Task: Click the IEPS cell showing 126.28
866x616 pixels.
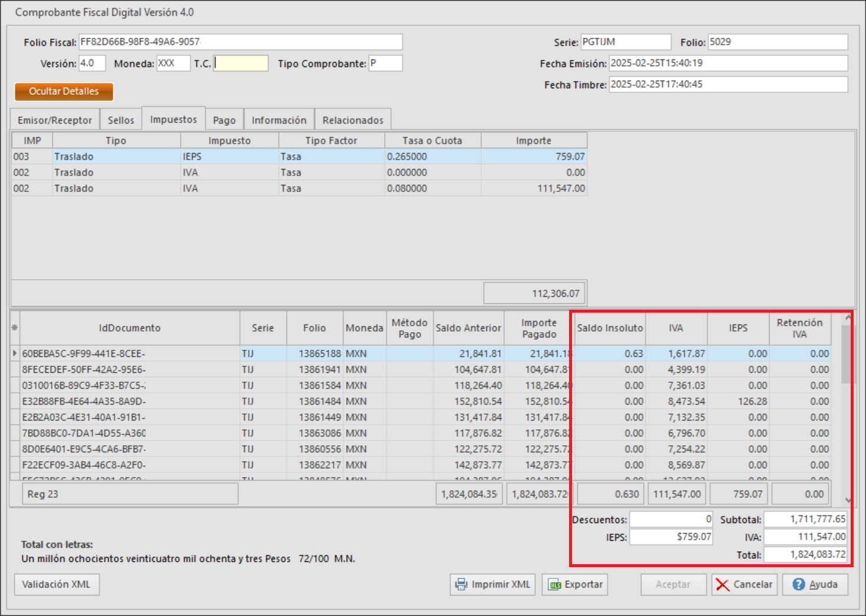Action: pyautogui.click(x=738, y=401)
